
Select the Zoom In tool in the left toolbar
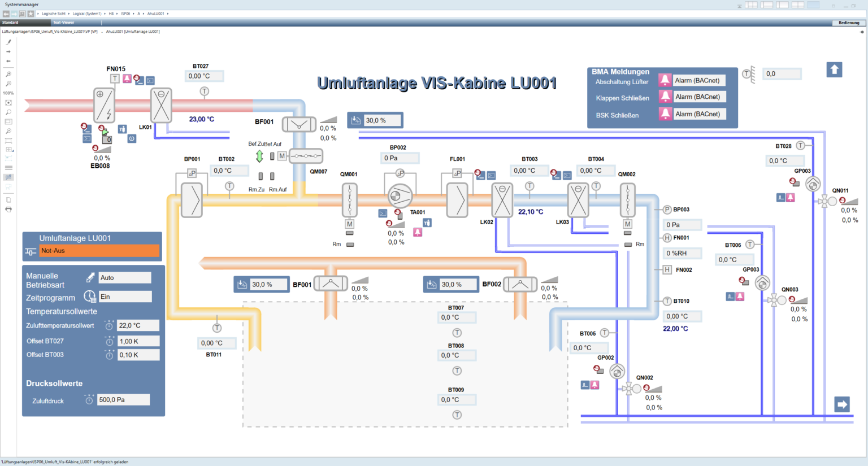tap(8, 73)
